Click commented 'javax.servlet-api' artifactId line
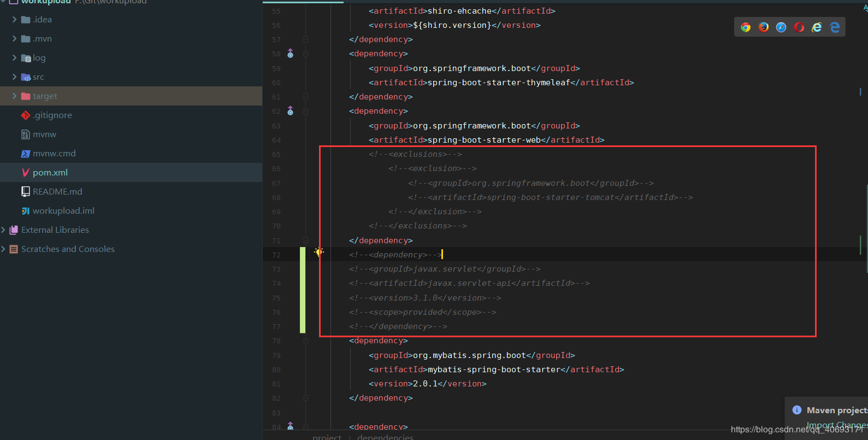 470,283
